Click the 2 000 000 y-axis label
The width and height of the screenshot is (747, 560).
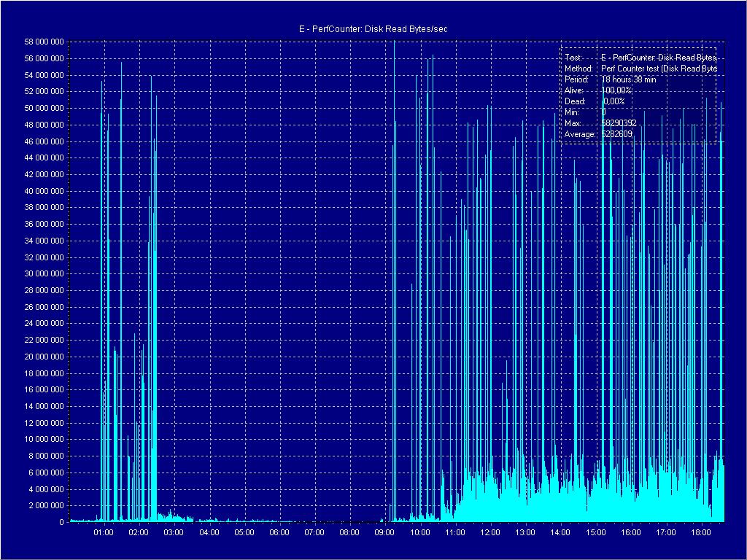click(47, 506)
